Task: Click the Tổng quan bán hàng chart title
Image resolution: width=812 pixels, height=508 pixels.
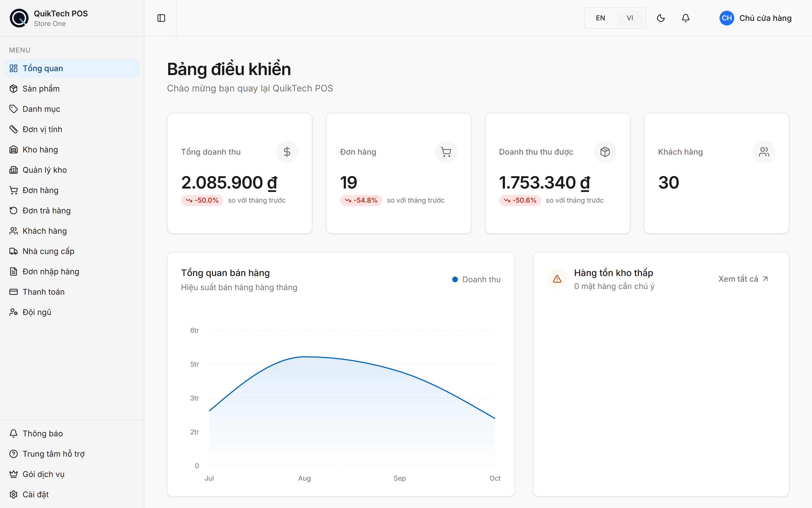Action: [226, 273]
